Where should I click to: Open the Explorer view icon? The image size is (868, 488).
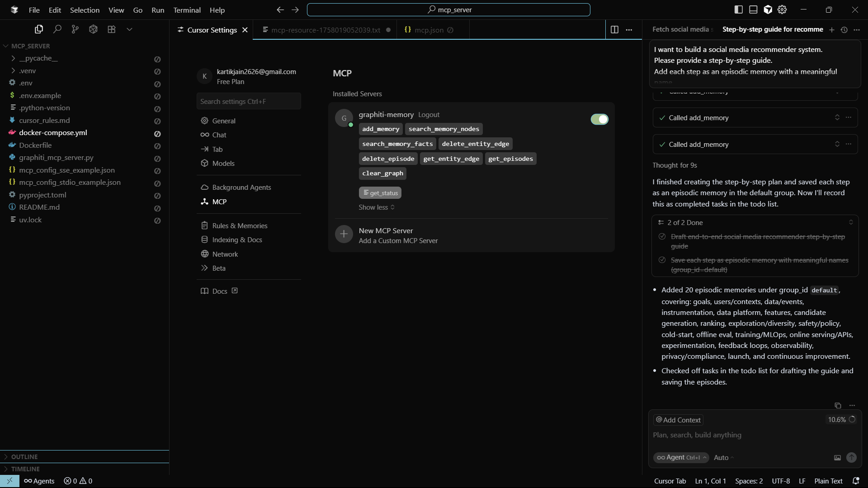[x=39, y=29]
